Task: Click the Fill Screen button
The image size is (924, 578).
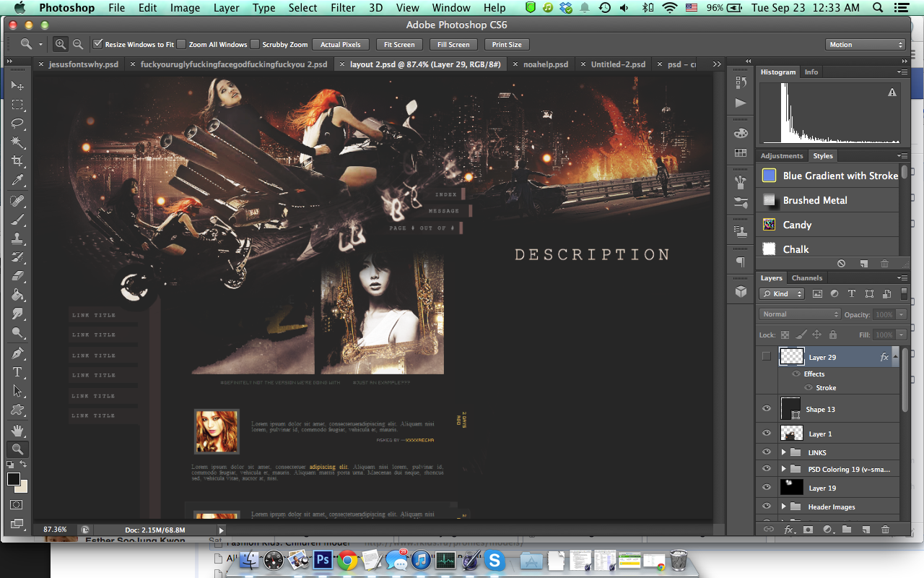Action: 453,44
